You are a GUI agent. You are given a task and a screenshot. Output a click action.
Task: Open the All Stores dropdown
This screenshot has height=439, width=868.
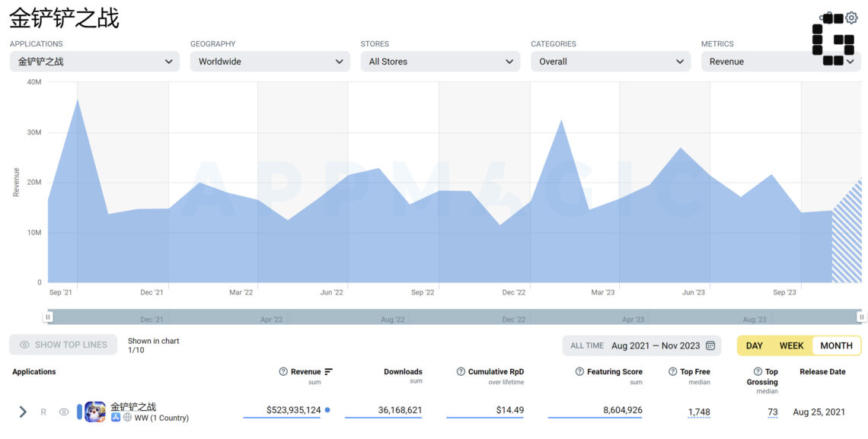pos(441,62)
